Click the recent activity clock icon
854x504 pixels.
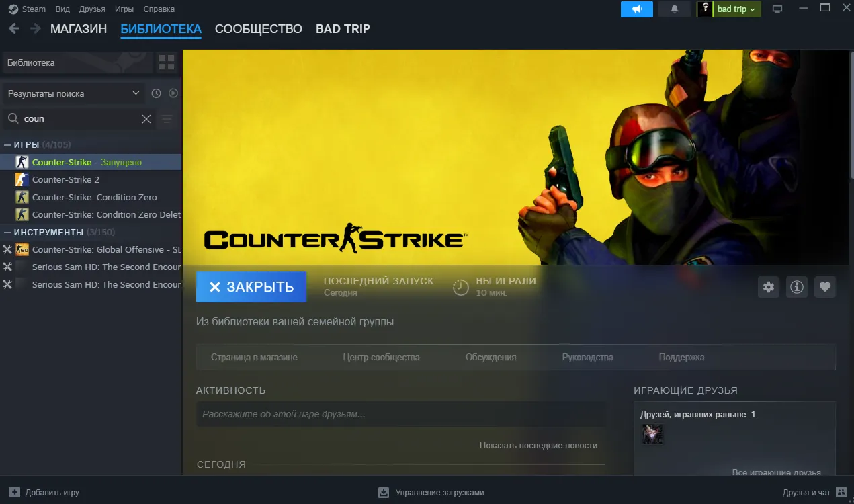156,93
